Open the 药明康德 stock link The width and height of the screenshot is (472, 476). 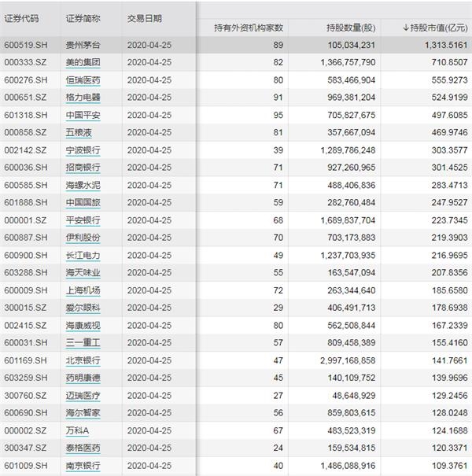pyautogui.click(x=83, y=378)
